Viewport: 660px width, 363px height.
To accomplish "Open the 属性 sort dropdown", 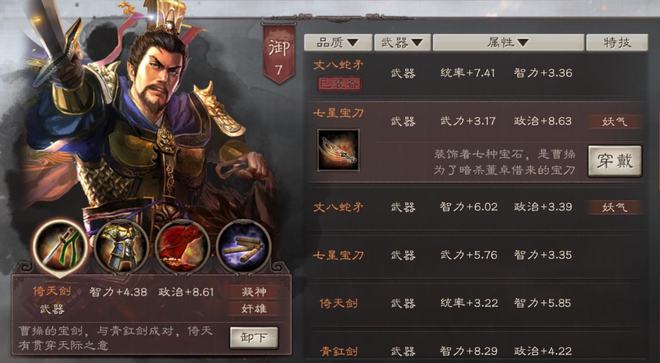I will tap(508, 43).
